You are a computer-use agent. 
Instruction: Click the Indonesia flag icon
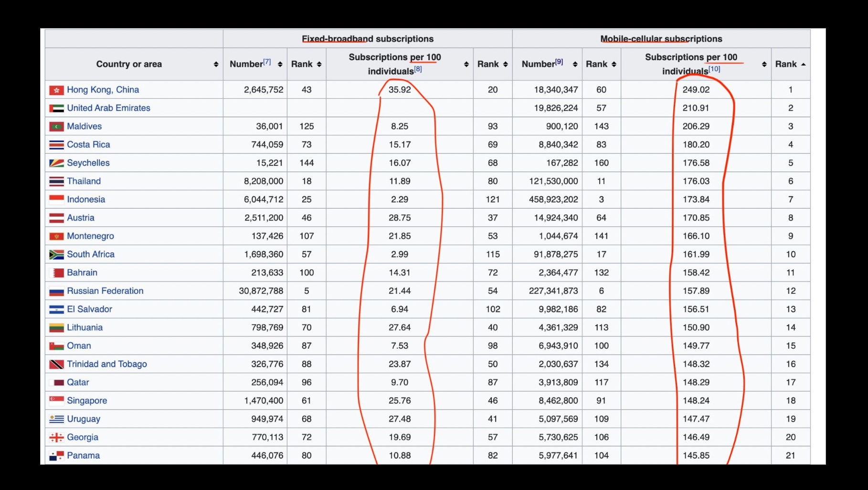pos(56,200)
